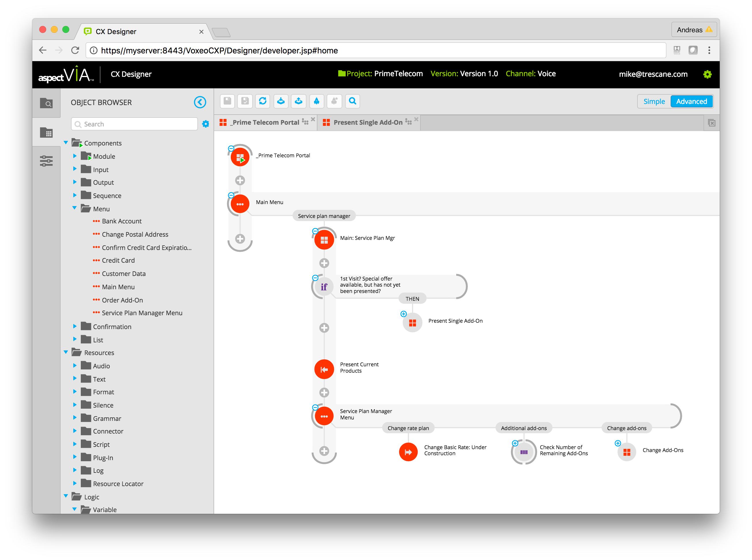752x560 pixels.
Task: Switch to Advanced view mode
Action: (x=691, y=101)
